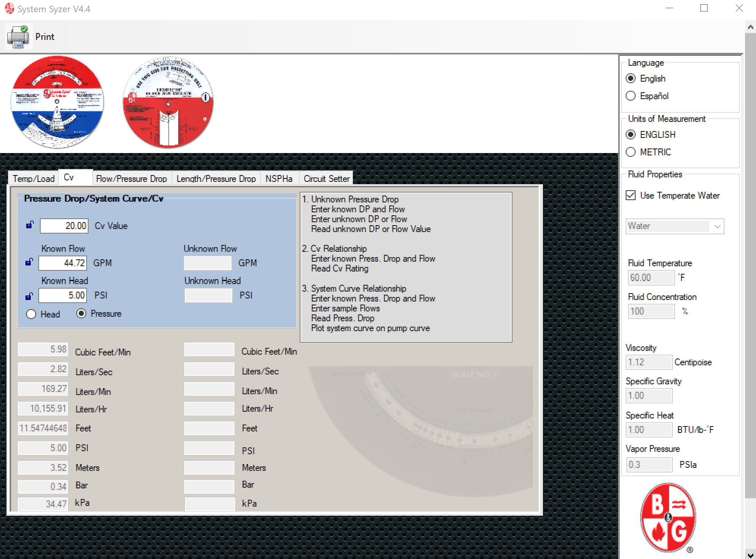756x559 pixels.
Task: Click the Known Flow GPM field
Action: (x=63, y=263)
